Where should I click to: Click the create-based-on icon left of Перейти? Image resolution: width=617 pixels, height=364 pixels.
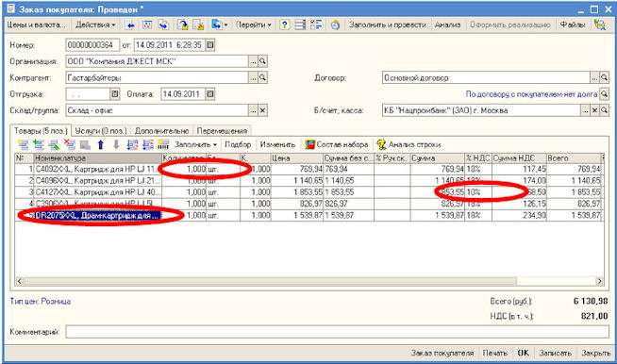tap(216, 25)
